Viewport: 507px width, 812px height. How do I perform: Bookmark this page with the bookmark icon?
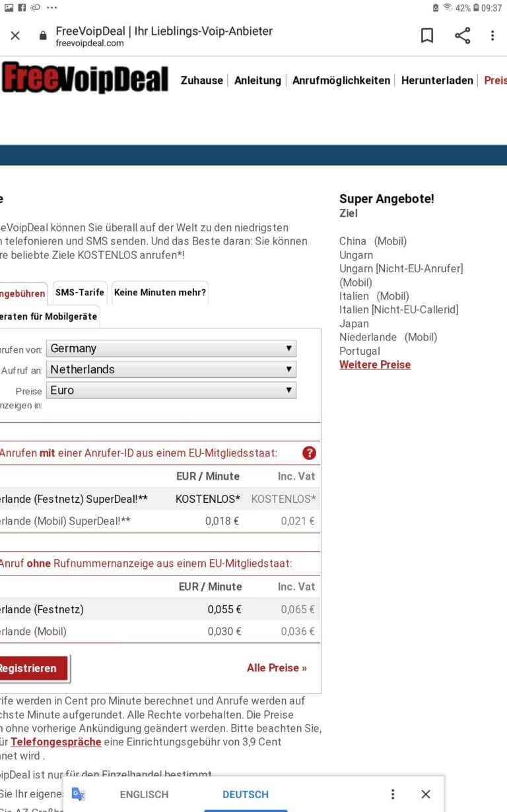[x=427, y=36]
